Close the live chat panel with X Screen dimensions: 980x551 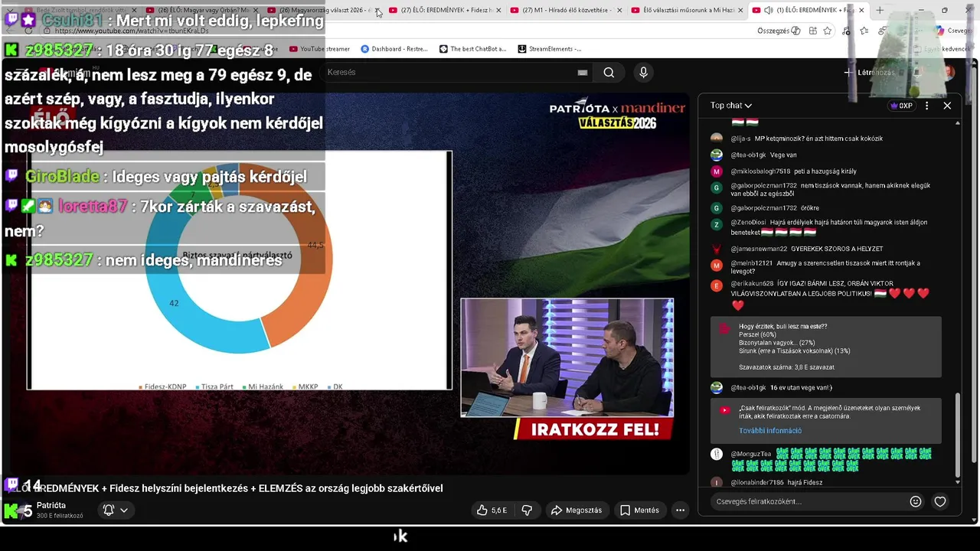coord(947,106)
